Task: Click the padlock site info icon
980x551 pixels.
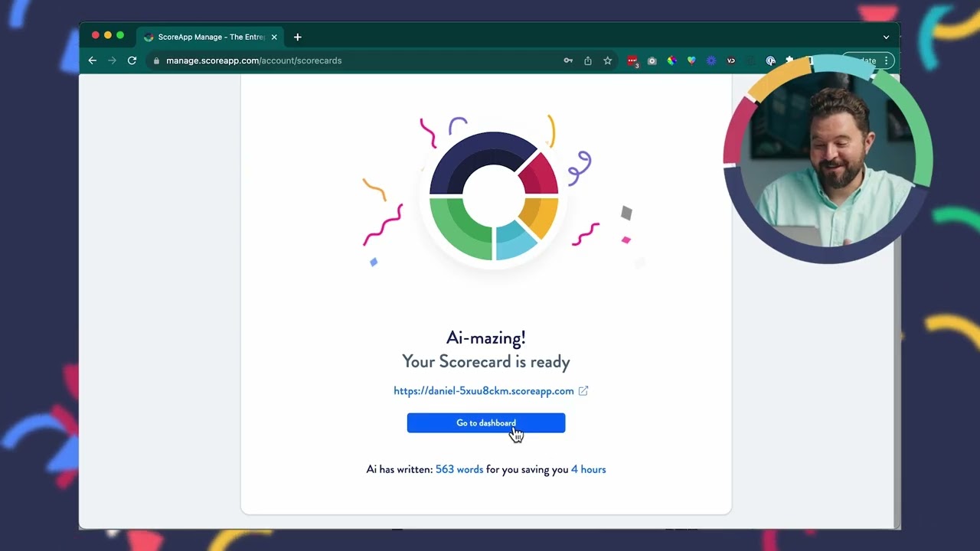Action: click(156, 60)
